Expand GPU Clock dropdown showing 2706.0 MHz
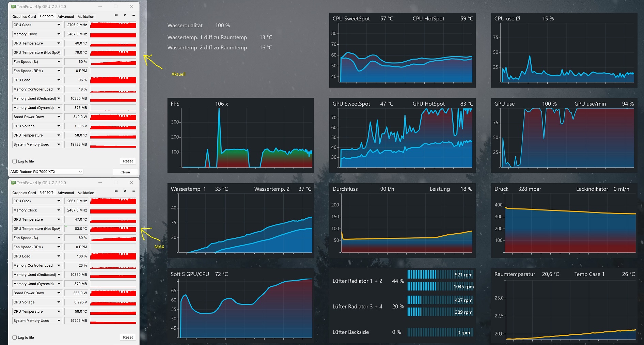This screenshot has height=345, width=644. [x=59, y=25]
